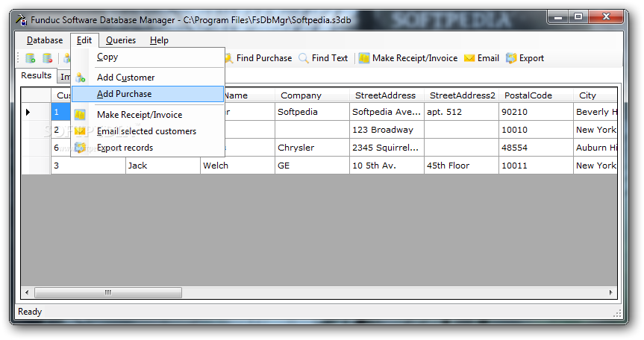Select the postal code 10010 cell
The image size is (644, 340).
click(536, 130)
